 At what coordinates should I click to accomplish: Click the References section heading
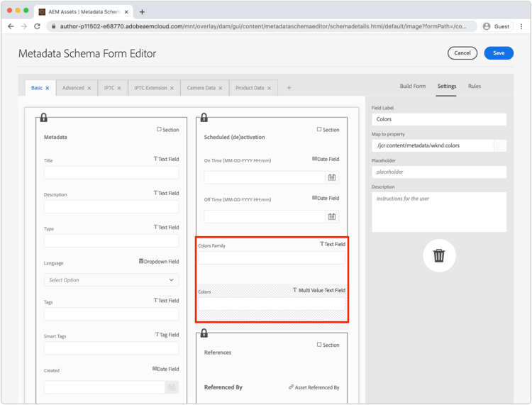click(x=218, y=353)
